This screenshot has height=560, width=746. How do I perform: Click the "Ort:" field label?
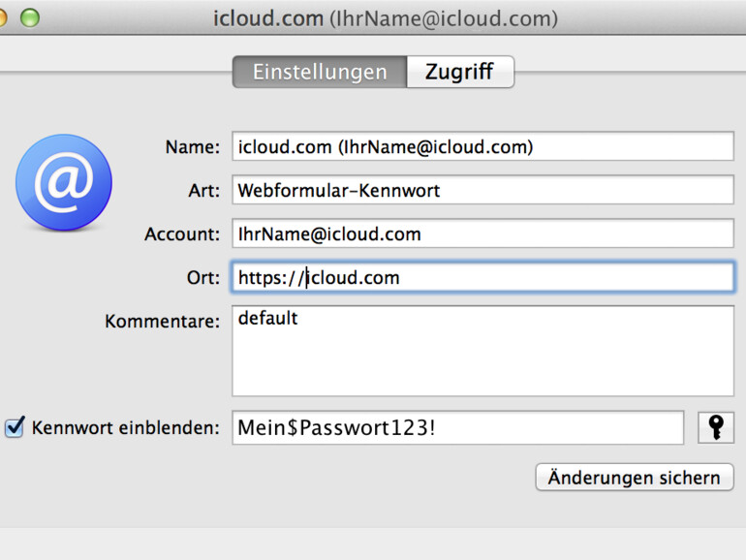pos(203,278)
